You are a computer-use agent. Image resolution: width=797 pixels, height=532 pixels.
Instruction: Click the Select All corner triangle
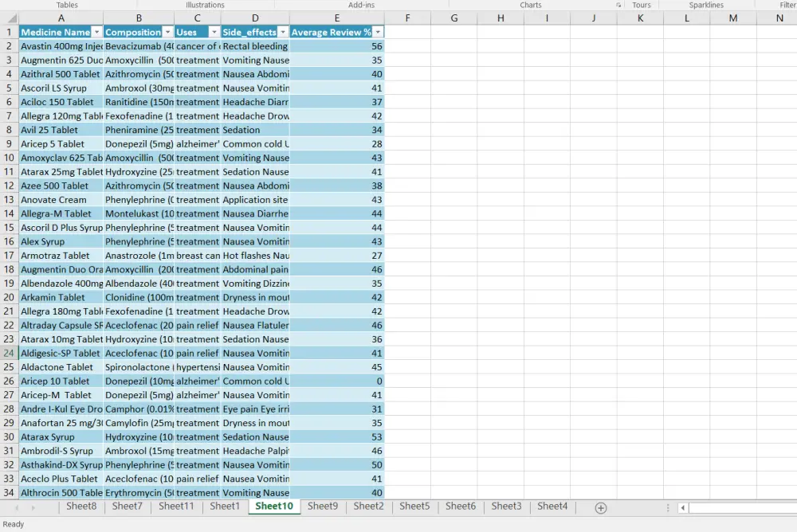tap(10, 18)
